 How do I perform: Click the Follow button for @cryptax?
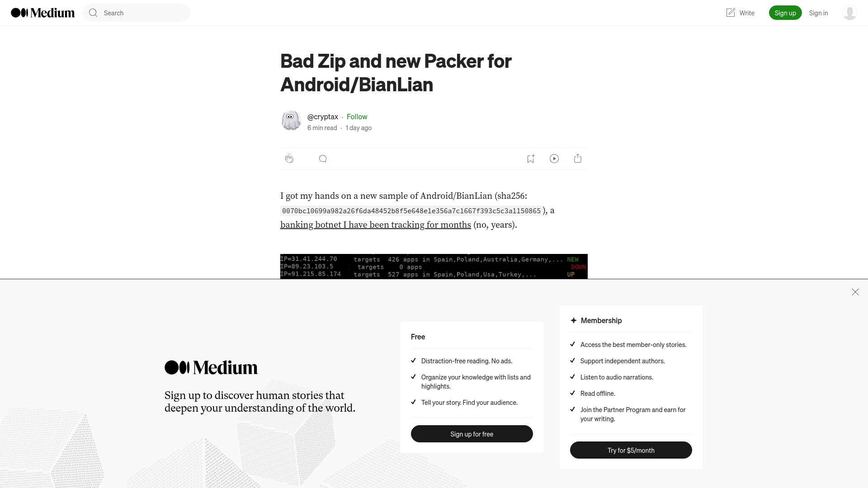tap(357, 116)
